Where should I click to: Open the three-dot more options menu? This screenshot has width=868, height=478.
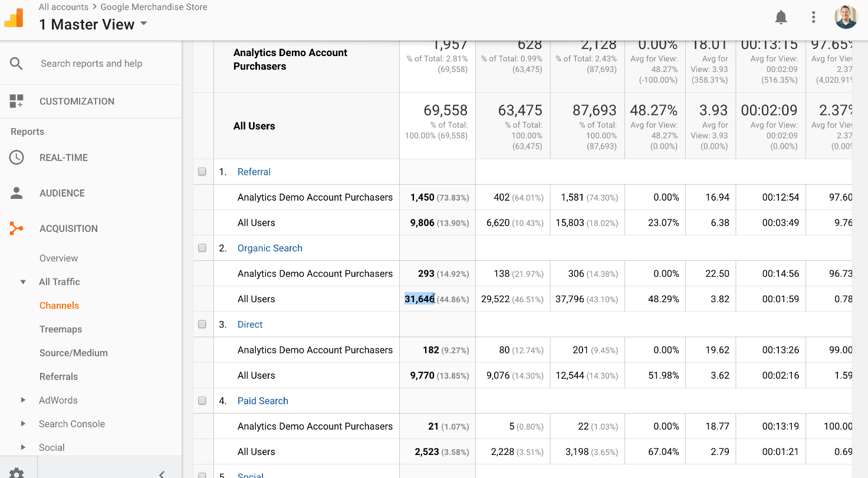[x=813, y=17]
